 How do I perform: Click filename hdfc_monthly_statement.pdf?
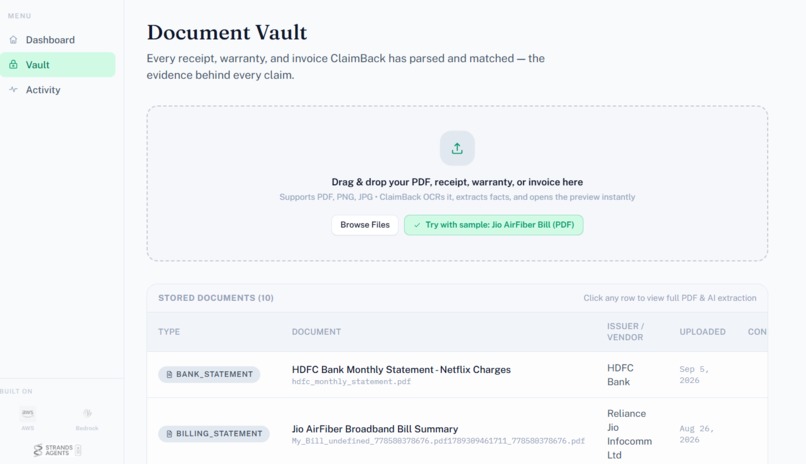(351, 382)
